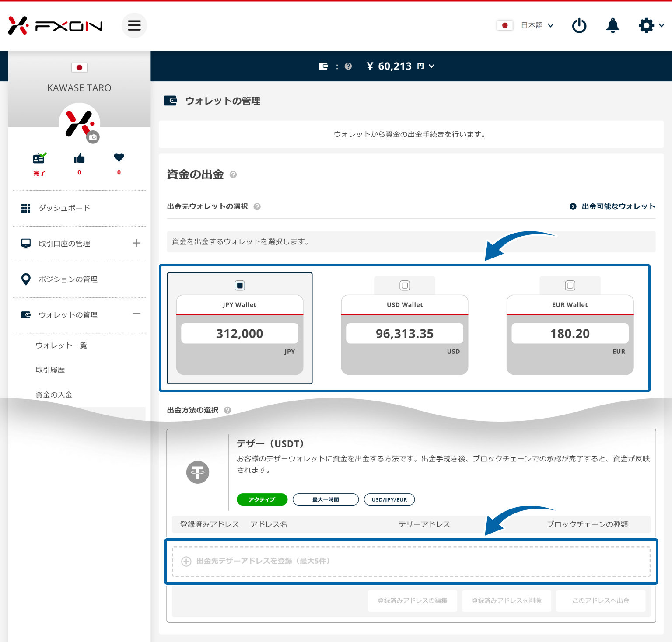Expand 取引口座の管理 with the plus sign
Image resolution: width=672 pixels, height=642 pixels.
tap(136, 243)
